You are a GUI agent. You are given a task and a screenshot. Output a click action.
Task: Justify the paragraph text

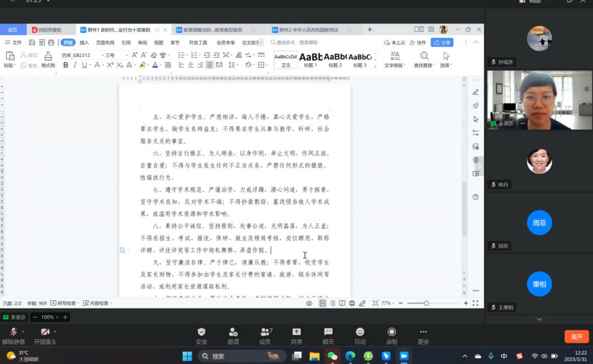(x=210, y=65)
